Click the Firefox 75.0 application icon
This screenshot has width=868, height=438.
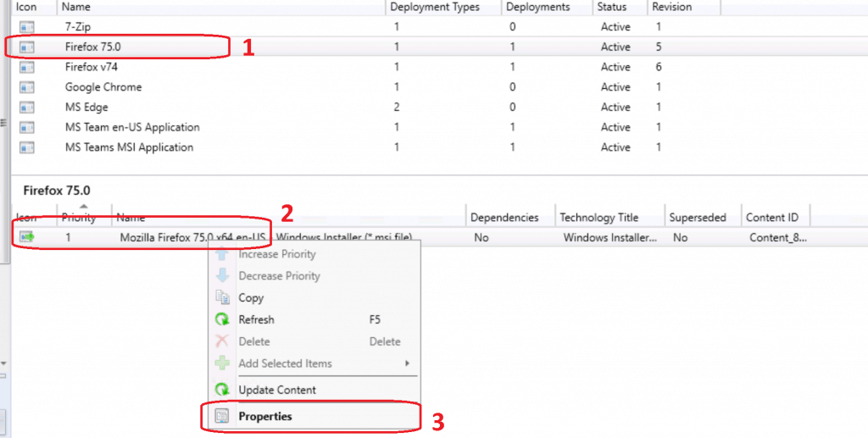tap(26, 47)
